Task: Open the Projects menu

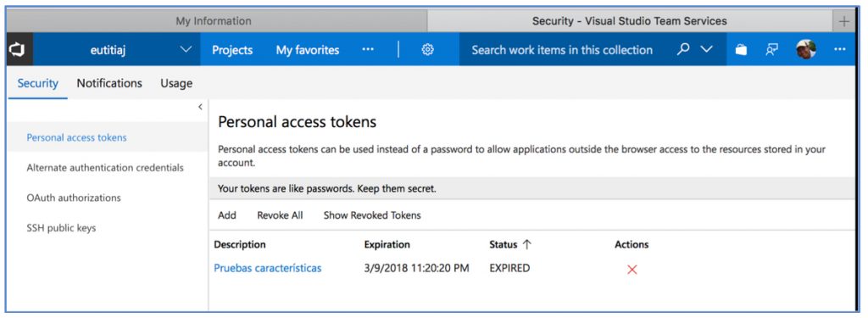Action: pos(232,50)
